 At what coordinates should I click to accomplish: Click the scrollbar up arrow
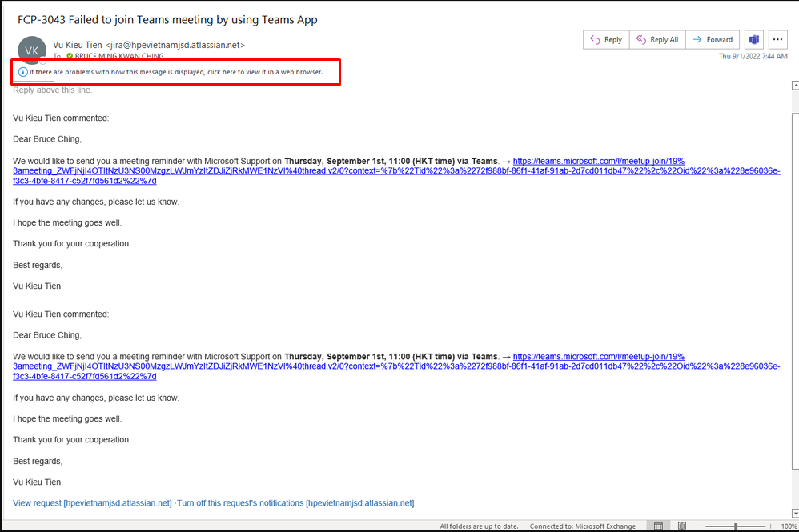coord(795,86)
